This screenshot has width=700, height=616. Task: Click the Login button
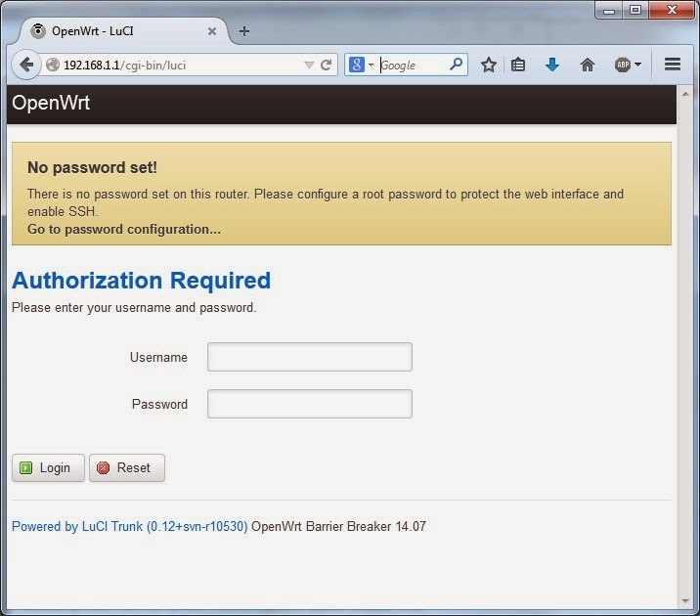coord(48,467)
